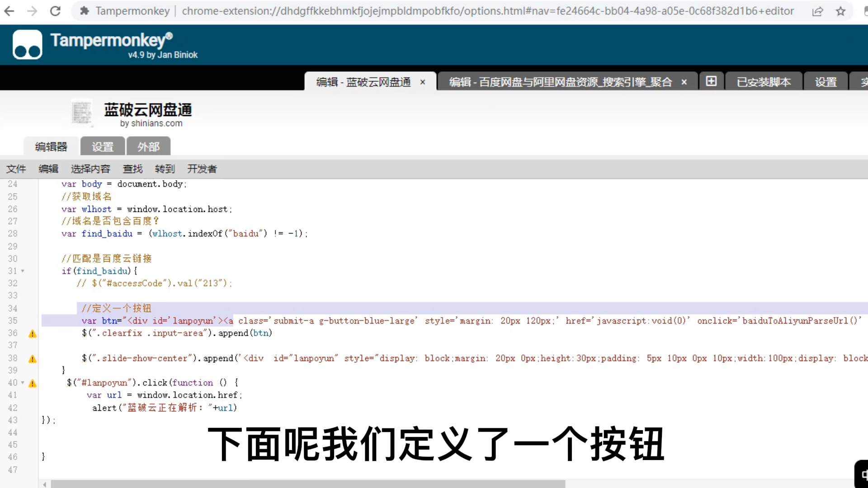Go back with the browser back arrow

(9, 11)
